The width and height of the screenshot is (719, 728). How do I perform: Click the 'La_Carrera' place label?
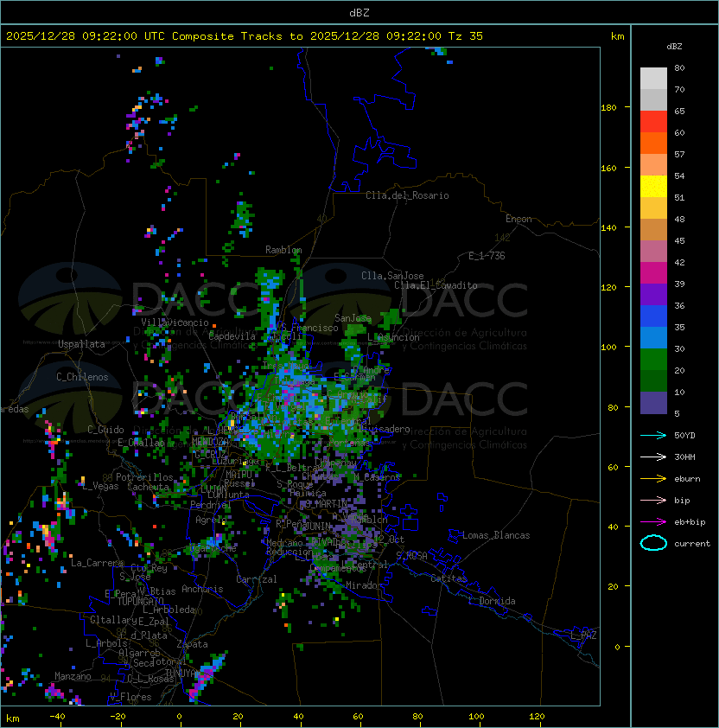[97, 563]
